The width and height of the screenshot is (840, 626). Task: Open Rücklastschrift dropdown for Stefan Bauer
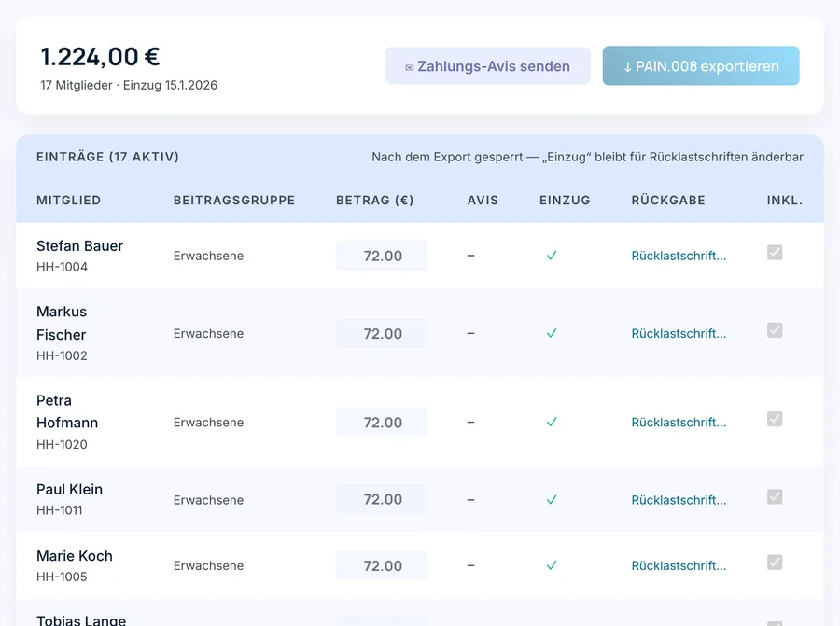pos(679,256)
